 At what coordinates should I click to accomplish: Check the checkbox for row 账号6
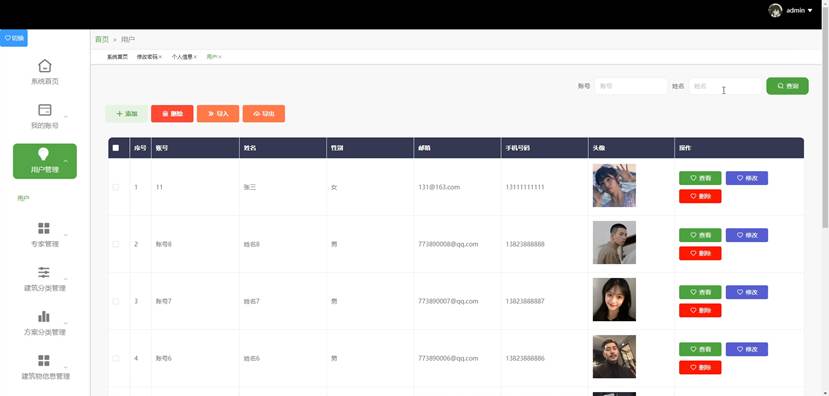116,358
